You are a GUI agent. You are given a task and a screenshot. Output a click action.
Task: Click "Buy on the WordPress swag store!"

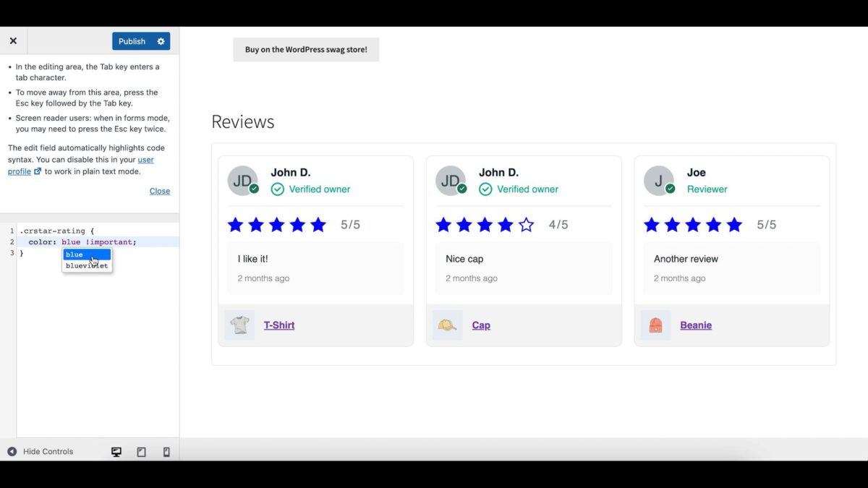306,49
